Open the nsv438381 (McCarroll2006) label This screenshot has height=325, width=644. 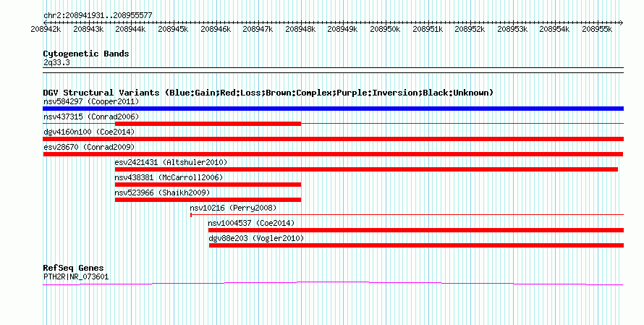(x=169, y=178)
